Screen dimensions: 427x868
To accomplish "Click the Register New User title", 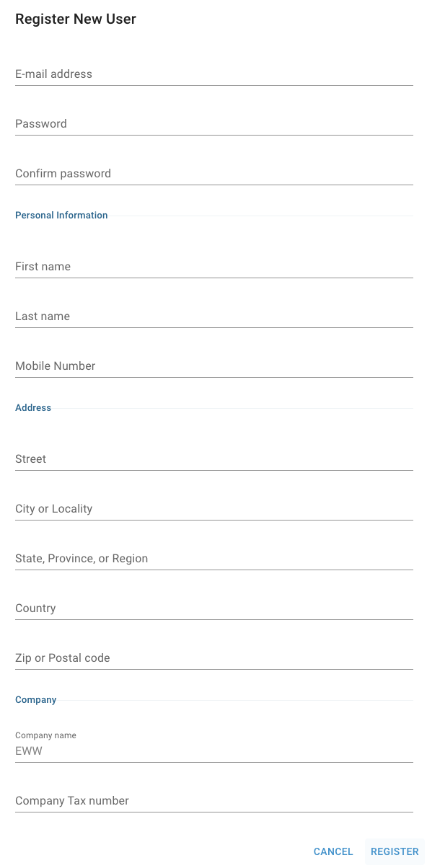I will coord(76,19).
